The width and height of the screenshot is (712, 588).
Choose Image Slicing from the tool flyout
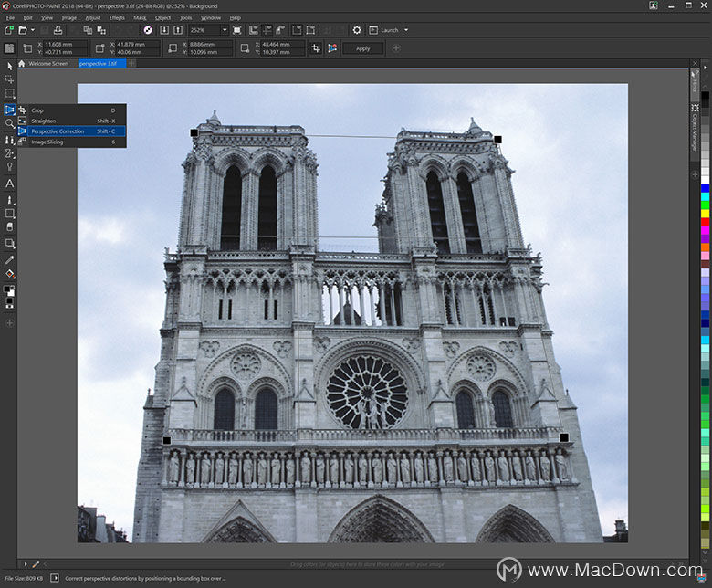(72, 142)
